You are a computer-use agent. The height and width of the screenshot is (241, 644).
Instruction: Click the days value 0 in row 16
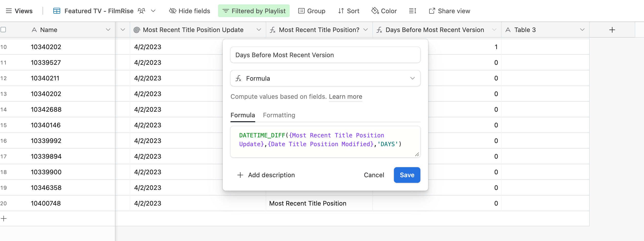pyautogui.click(x=496, y=141)
